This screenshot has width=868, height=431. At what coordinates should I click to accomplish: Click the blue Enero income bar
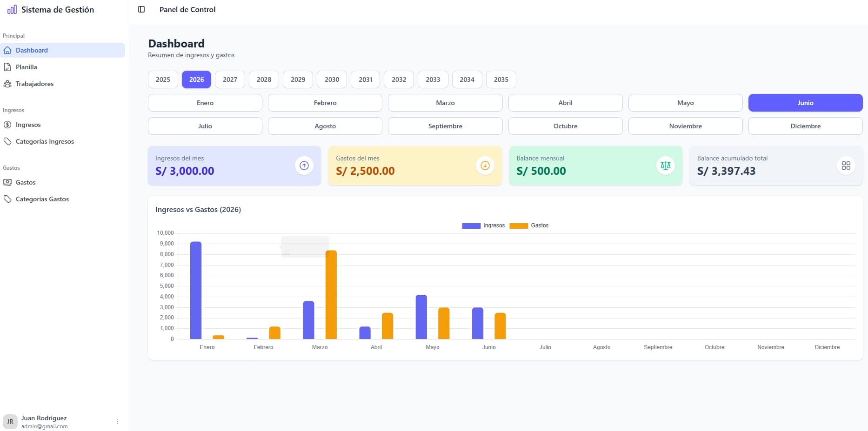click(196, 290)
